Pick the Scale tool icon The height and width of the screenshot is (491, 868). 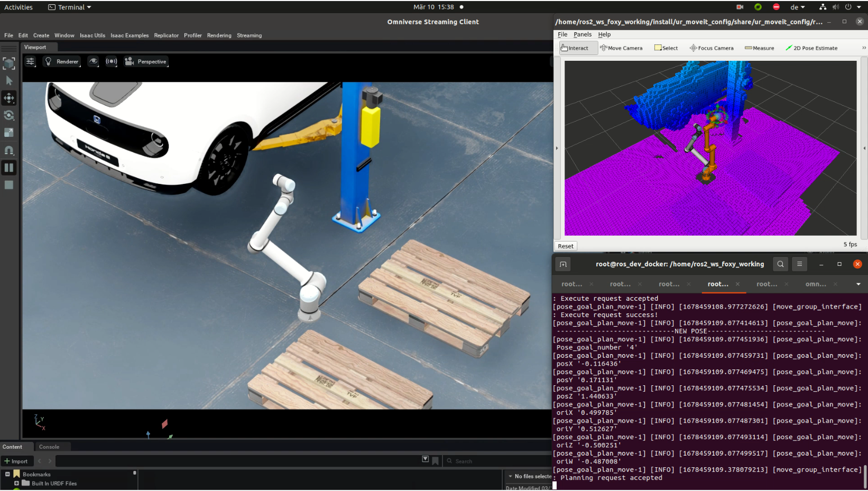pyautogui.click(x=9, y=133)
